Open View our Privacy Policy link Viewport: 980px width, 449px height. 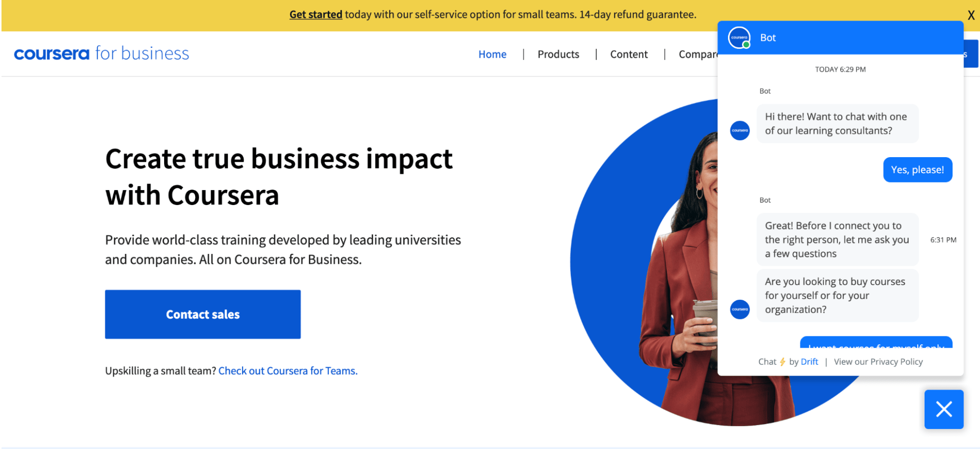click(878, 362)
